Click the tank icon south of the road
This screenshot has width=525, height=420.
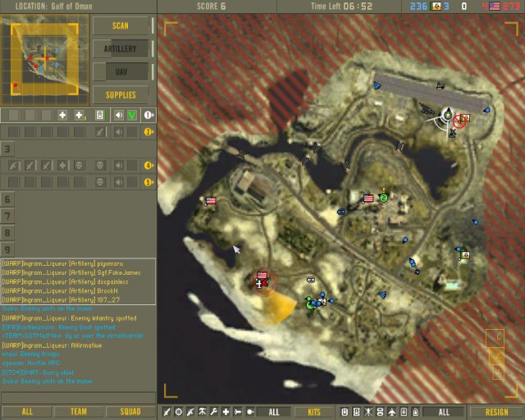[x=311, y=280]
